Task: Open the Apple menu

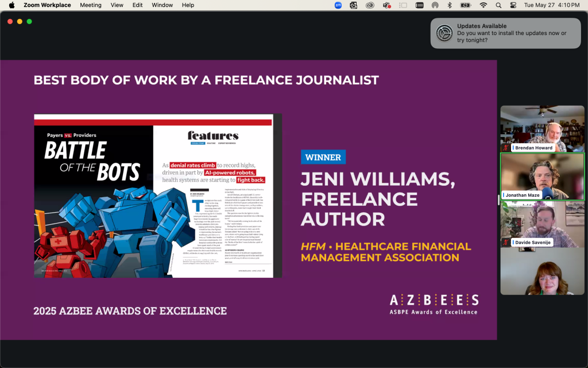Action: [x=11, y=5]
